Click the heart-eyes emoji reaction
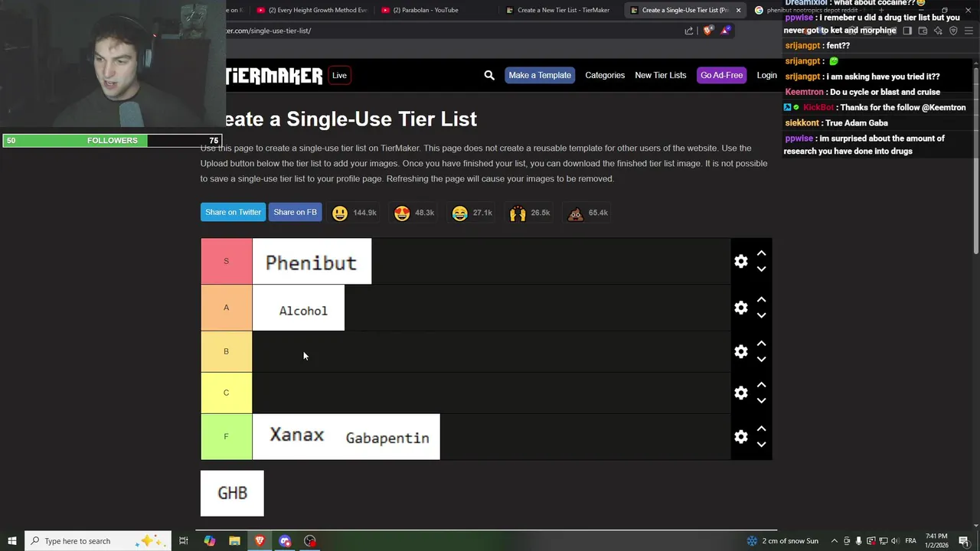Image resolution: width=980 pixels, height=551 pixels. click(402, 213)
